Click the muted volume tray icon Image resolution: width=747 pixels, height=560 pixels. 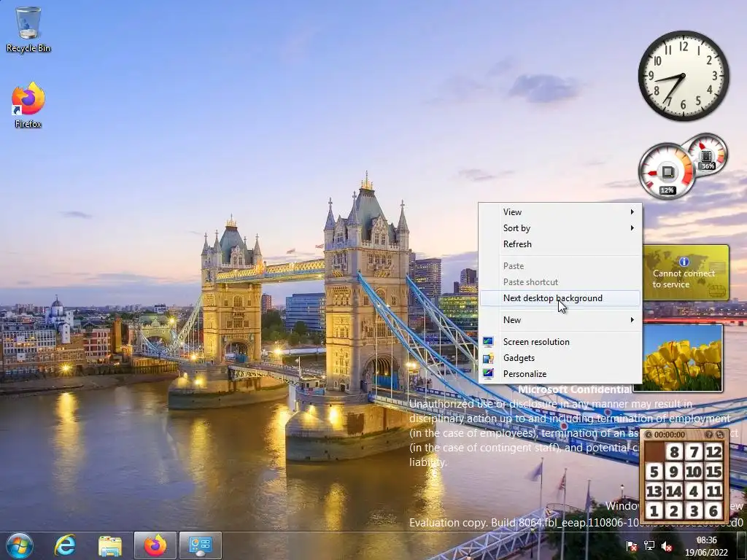[667, 545]
